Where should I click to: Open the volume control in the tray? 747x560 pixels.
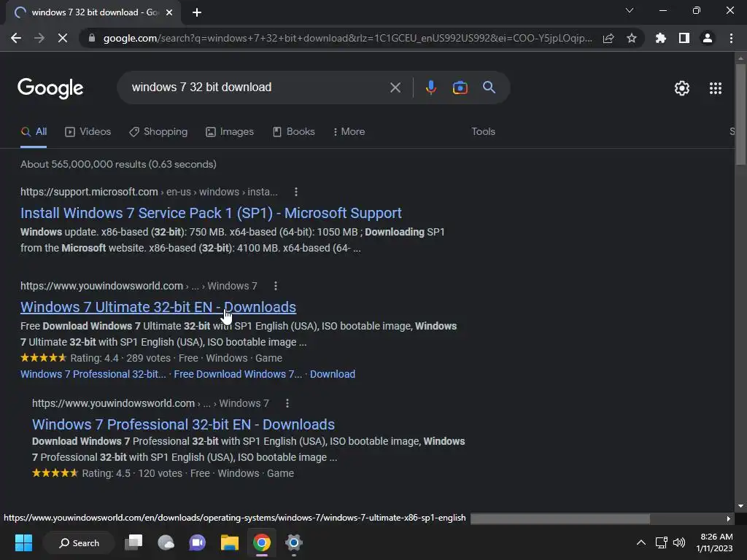pyautogui.click(x=679, y=542)
